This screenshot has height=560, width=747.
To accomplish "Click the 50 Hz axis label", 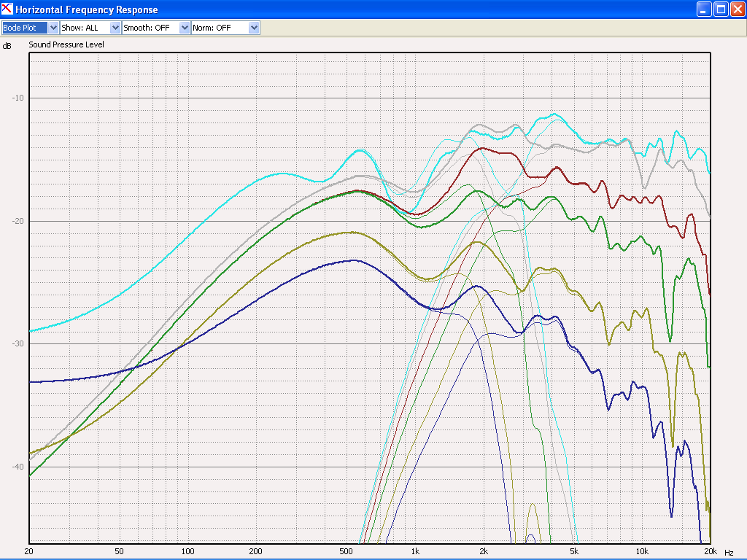I will pos(119,551).
